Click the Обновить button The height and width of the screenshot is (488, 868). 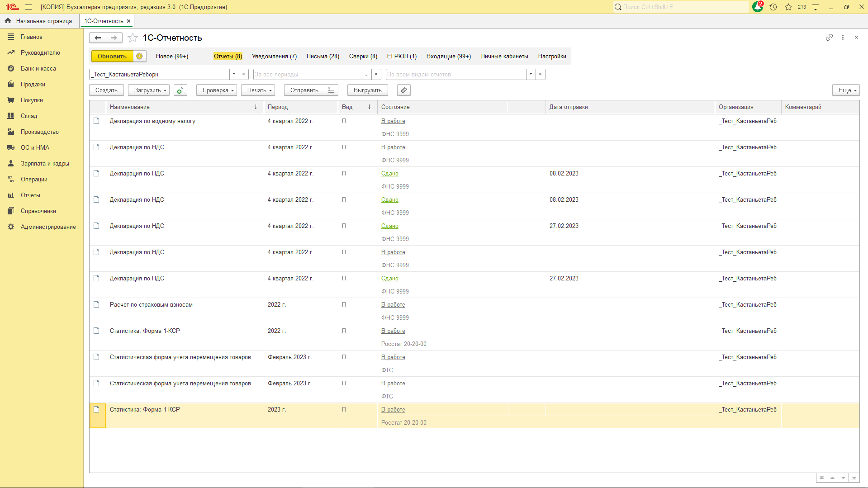[x=112, y=56]
